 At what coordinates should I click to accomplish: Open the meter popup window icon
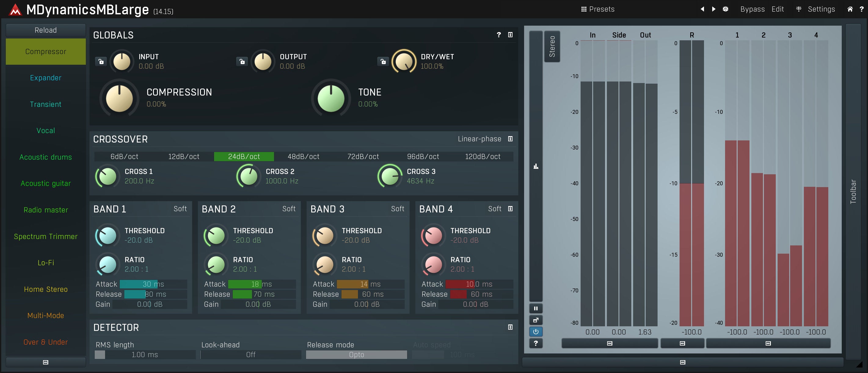pyautogui.click(x=536, y=320)
